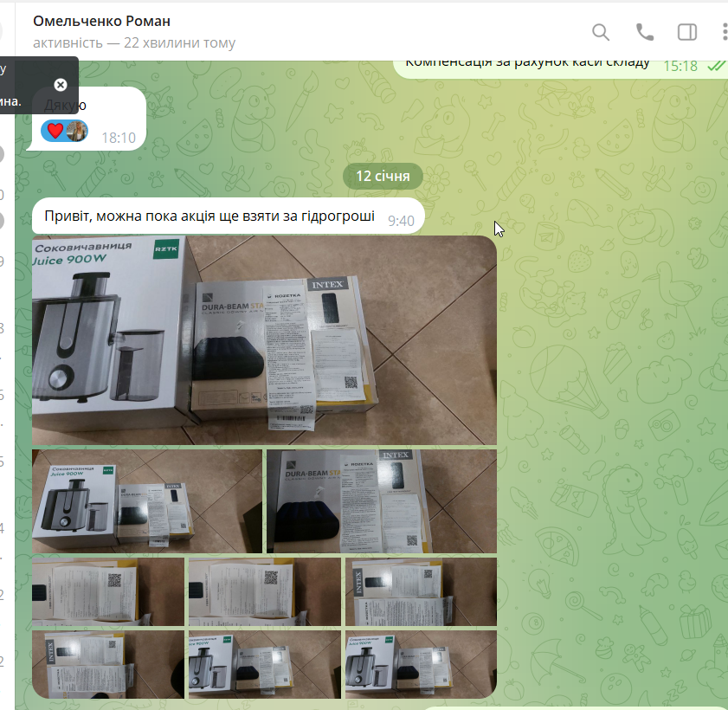Toggle the right info sidebar panel
Screen dimensions: 728x710
[687, 33]
